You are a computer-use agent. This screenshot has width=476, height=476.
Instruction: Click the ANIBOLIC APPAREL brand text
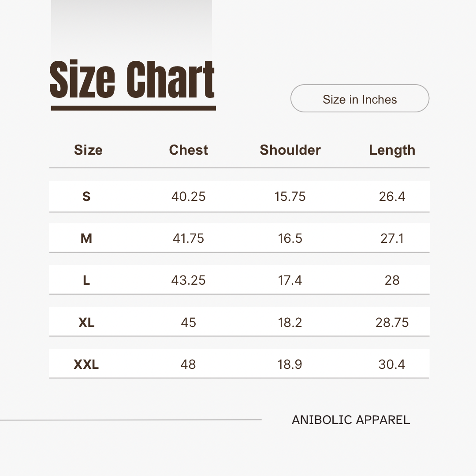tap(351, 420)
